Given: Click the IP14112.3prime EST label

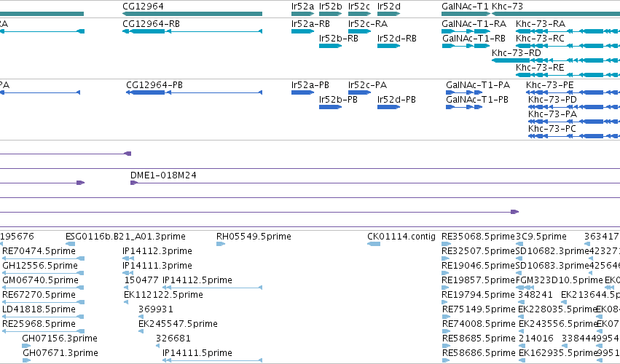Looking at the screenshot, I should (x=157, y=251).
